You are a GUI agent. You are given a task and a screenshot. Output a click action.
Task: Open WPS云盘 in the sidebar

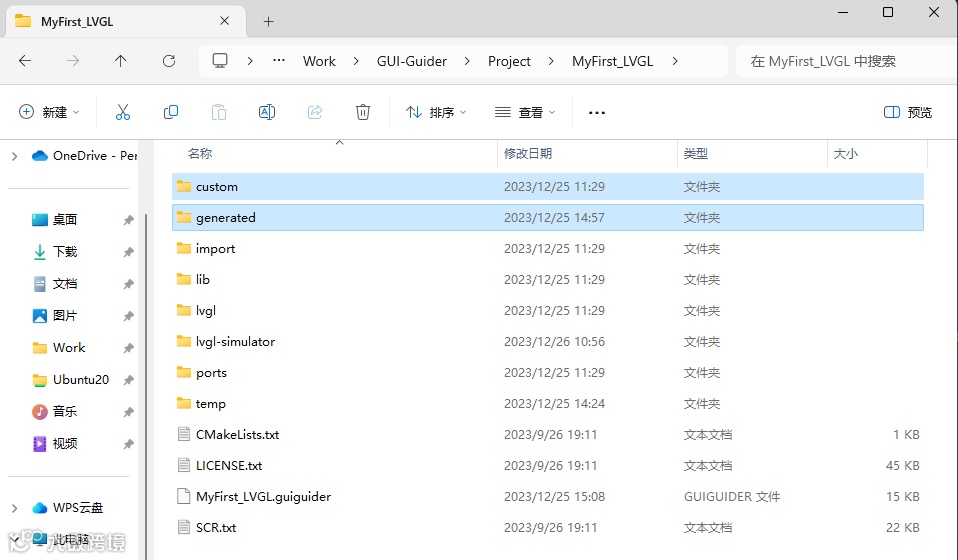[67, 507]
